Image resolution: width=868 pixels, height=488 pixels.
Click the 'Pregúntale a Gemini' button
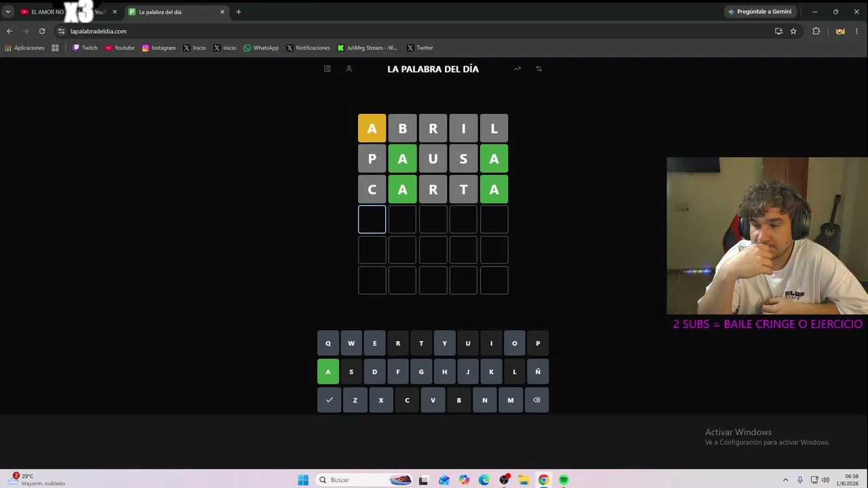759,12
